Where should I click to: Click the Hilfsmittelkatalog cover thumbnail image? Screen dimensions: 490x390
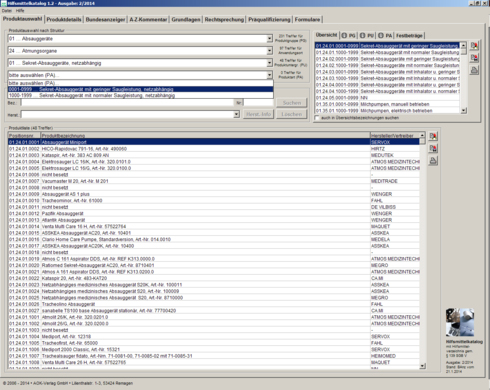point(460,322)
